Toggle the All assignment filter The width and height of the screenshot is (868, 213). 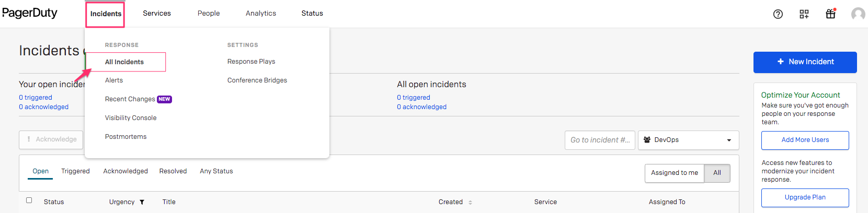(717, 173)
